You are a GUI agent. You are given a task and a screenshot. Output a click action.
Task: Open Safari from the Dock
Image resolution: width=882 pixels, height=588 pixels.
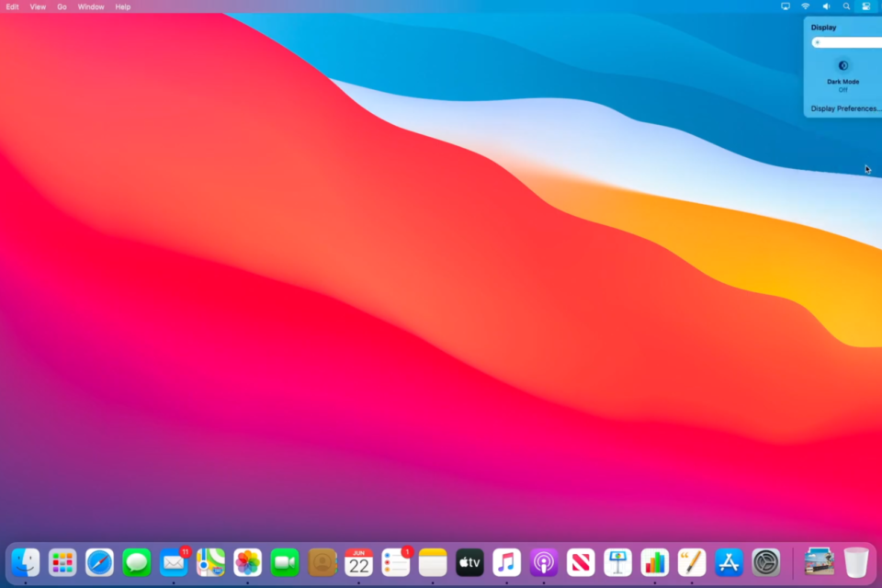[99, 561]
